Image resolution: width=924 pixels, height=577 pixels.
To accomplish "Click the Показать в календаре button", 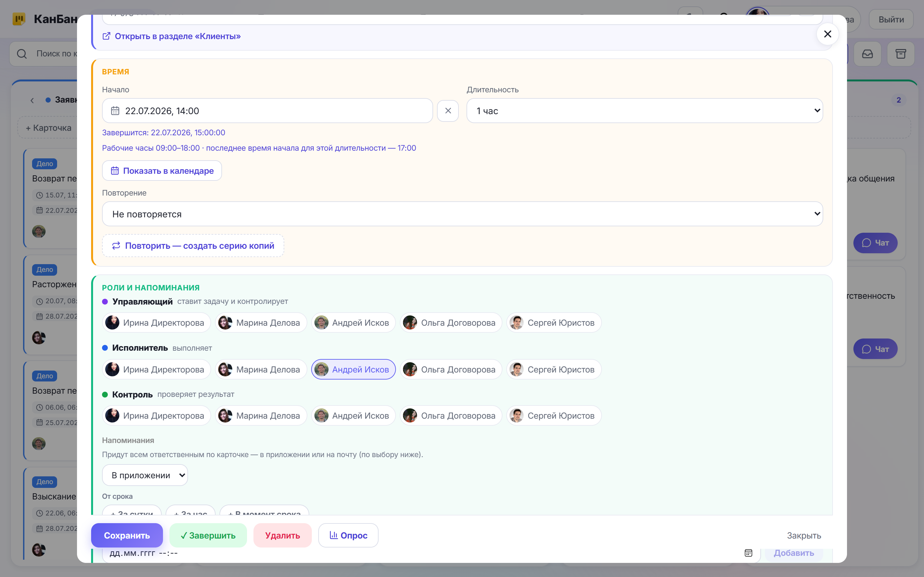I will click(x=162, y=171).
